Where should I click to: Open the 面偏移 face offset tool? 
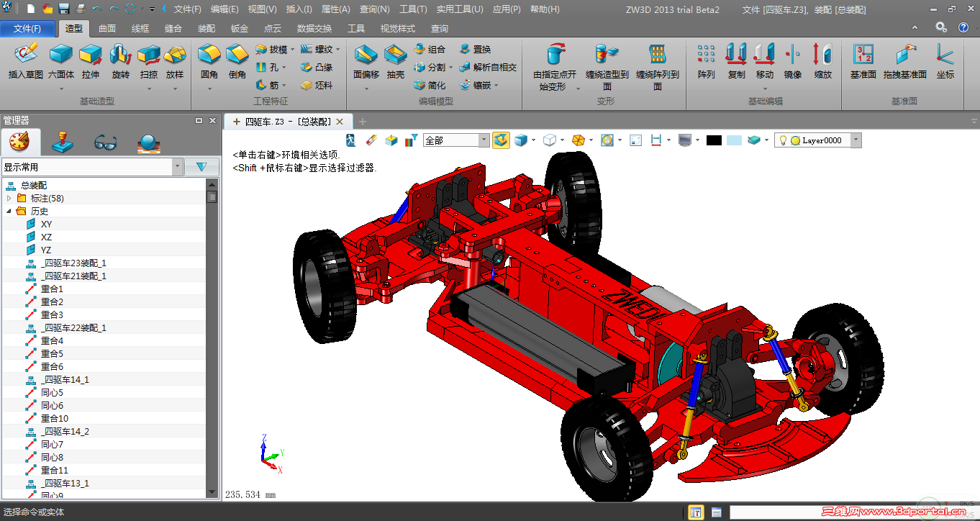366,61
